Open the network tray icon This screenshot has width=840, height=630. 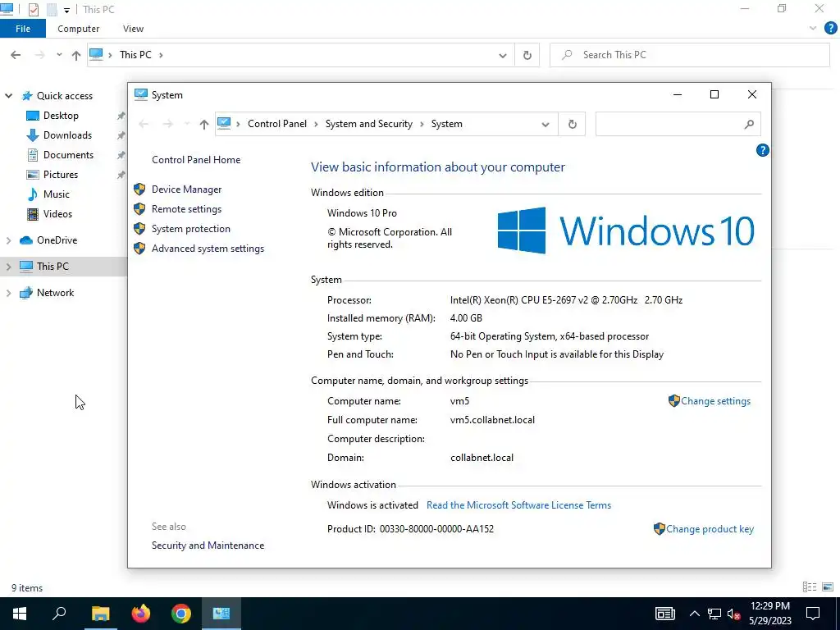tap(714, 614)
